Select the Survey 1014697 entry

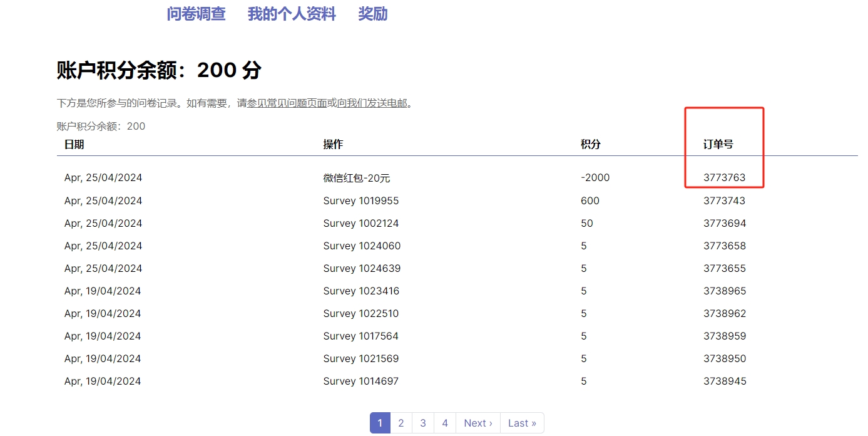pos(361,381)
